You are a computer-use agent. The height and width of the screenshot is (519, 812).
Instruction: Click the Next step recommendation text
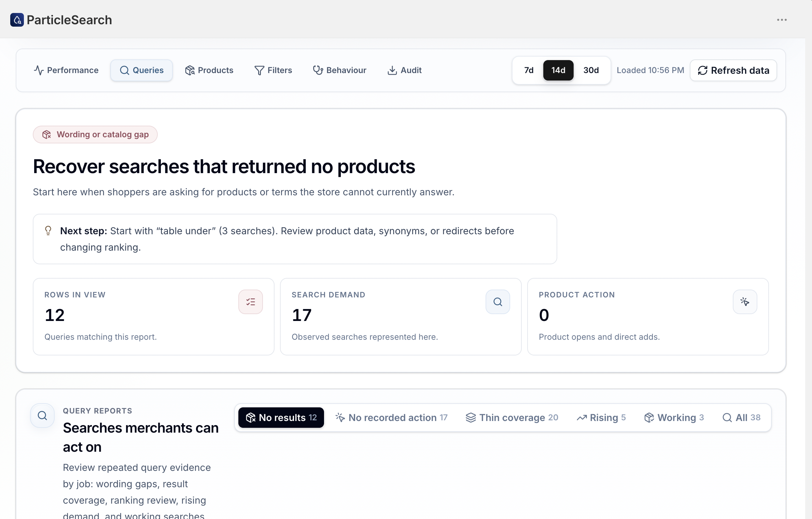tap(287, 239)
